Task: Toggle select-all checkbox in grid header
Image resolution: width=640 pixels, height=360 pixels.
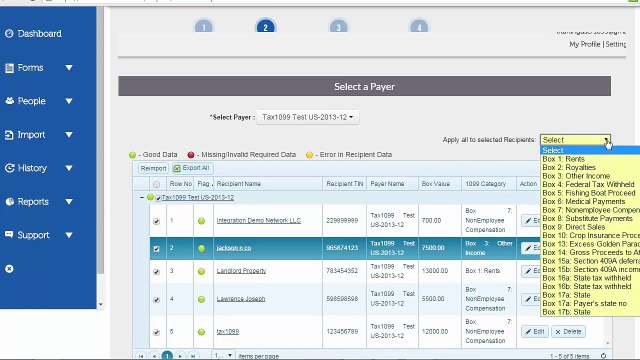Action: (x=156, y=184)
